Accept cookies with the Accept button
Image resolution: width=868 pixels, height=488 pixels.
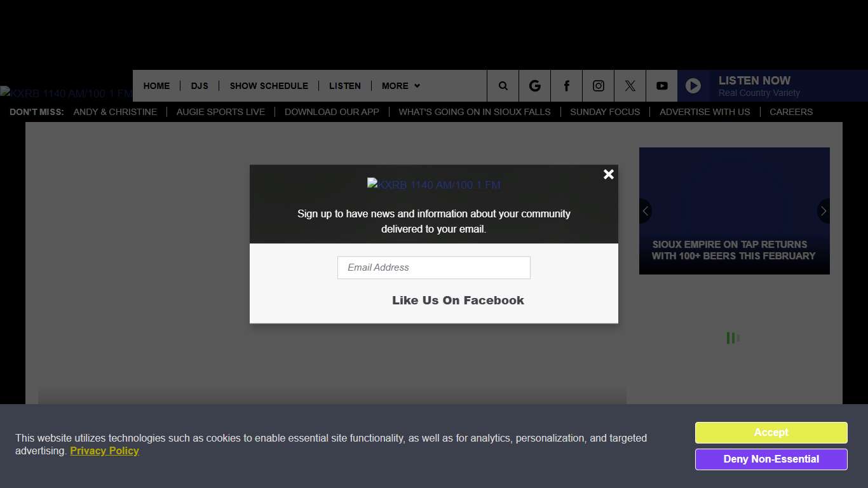coord(771,433)
